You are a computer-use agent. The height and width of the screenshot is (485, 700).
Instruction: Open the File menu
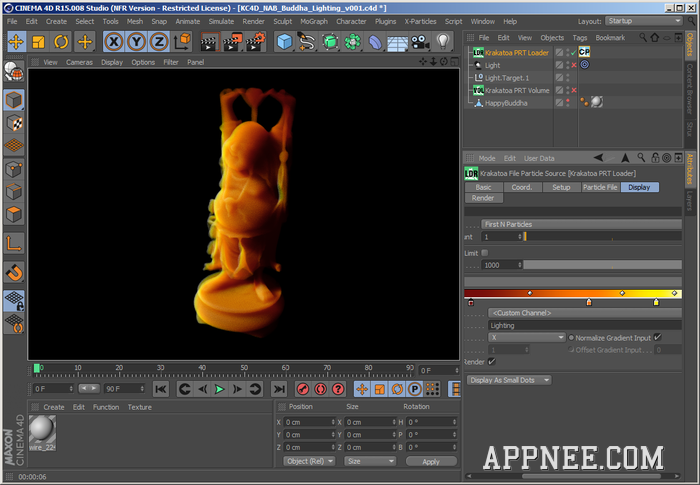12,21
